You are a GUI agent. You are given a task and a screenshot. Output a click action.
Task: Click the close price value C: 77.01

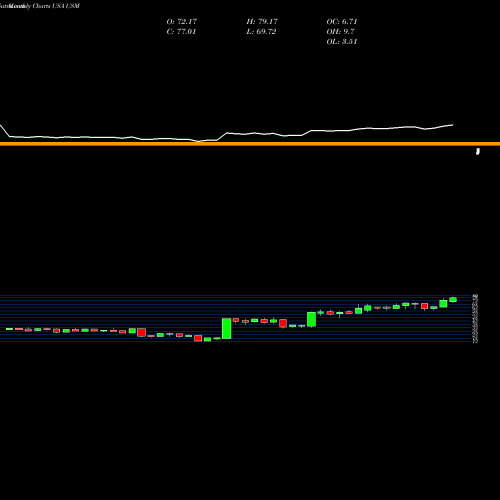[181, 32]
